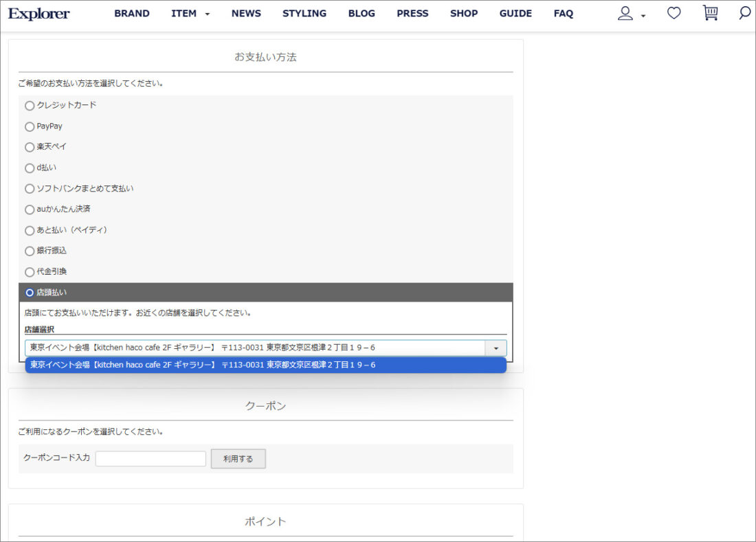Select 代金引換 payment option
This screenshot has width=756, height=542.
(x=30, y=272)
